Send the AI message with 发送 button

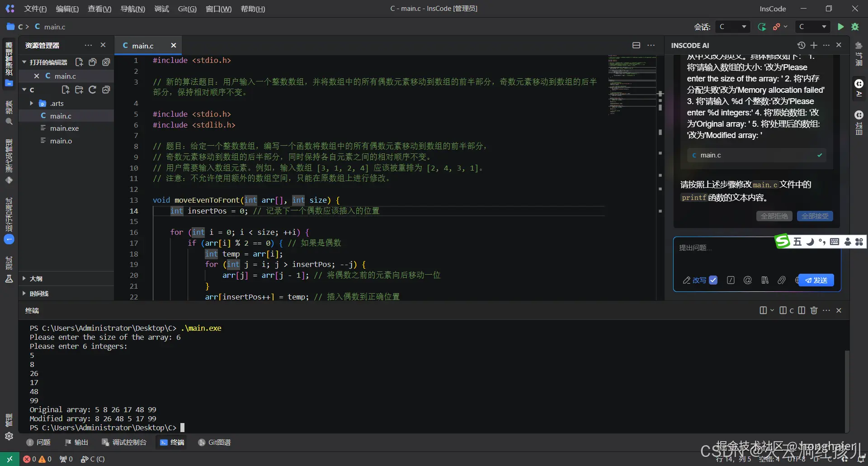816,280
